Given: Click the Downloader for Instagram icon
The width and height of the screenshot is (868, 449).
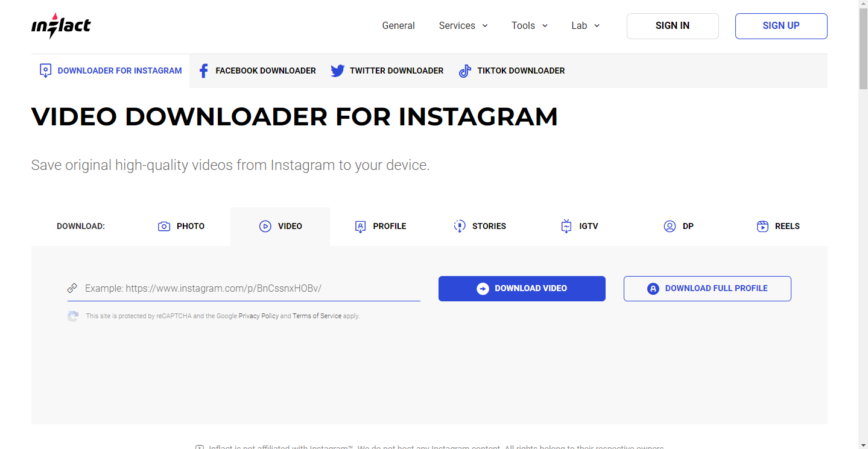Looking at the screenshot, I should tap(45, 71).
